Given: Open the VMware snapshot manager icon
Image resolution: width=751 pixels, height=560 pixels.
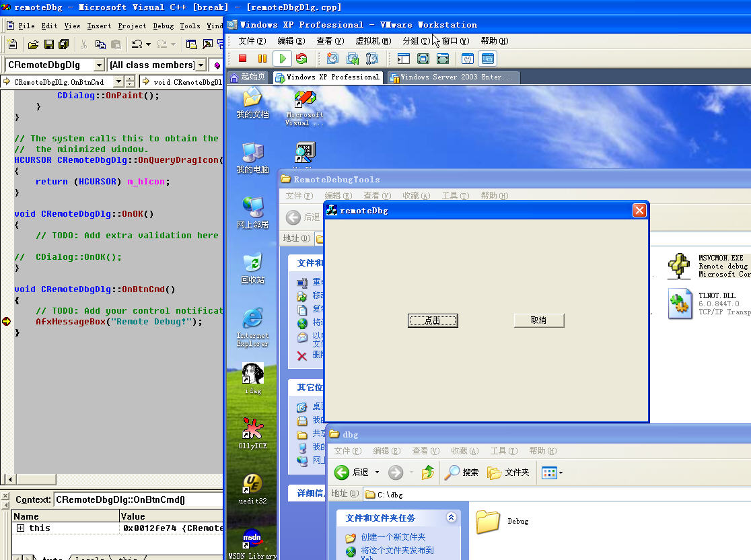Looking at the screenshot, I should click(x=371, y=59).
